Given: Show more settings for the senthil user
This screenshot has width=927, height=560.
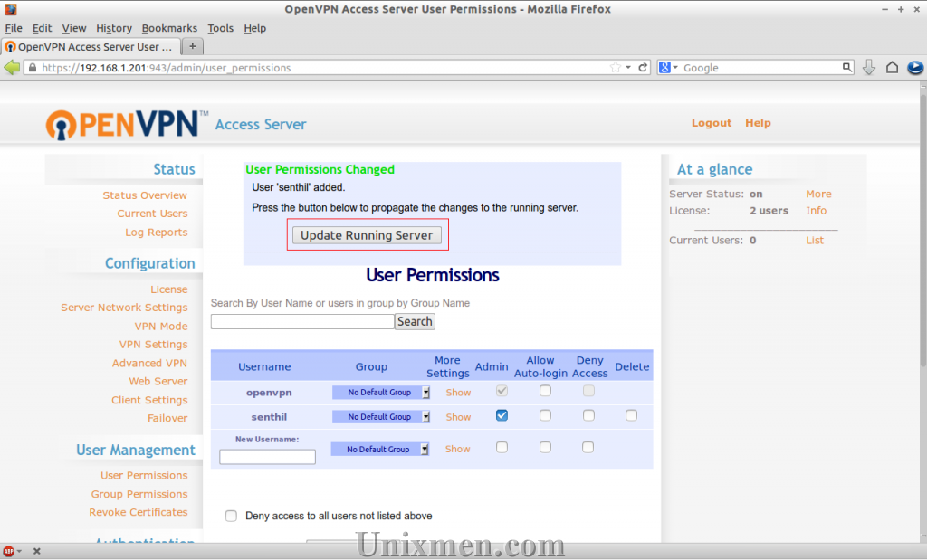Looking at the screenshot, I should [458, 417].
